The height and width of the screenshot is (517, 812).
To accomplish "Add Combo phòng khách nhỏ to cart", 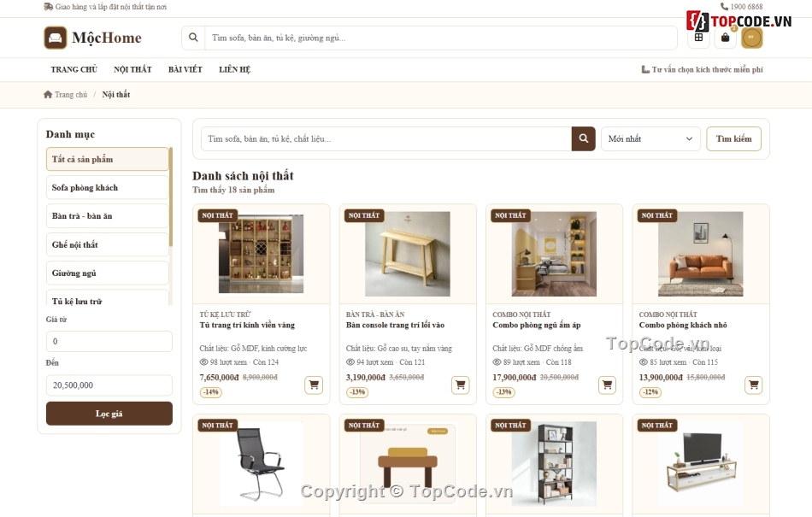I will tap(754, 385).
